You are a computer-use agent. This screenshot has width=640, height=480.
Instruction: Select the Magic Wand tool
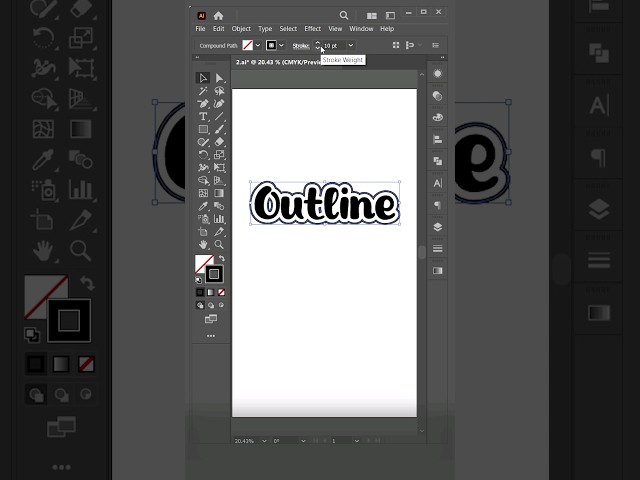click(203, 91)
